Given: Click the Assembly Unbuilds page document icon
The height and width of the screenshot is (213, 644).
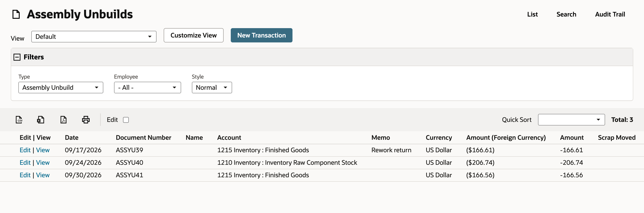Looking at the screenshot, I should click(16, 14).
